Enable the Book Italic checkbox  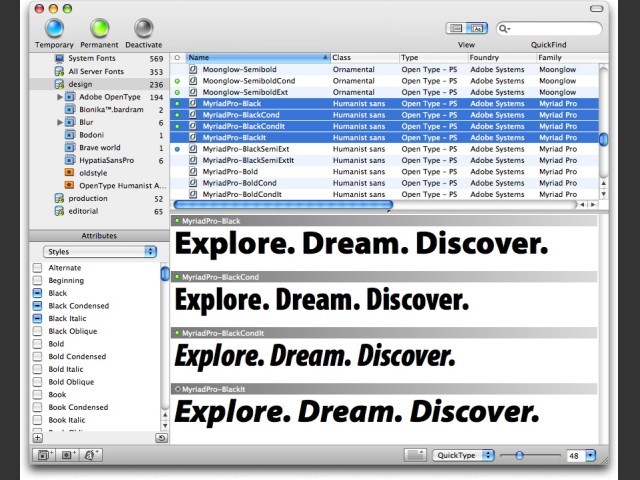pyautogui.click(x=38, y=420)
